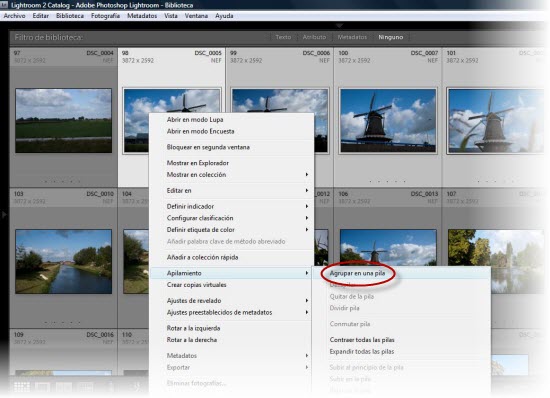Choose Abrir en modo Encuesta
This screenshot has width=550, height=398.
tap(200, 131)
